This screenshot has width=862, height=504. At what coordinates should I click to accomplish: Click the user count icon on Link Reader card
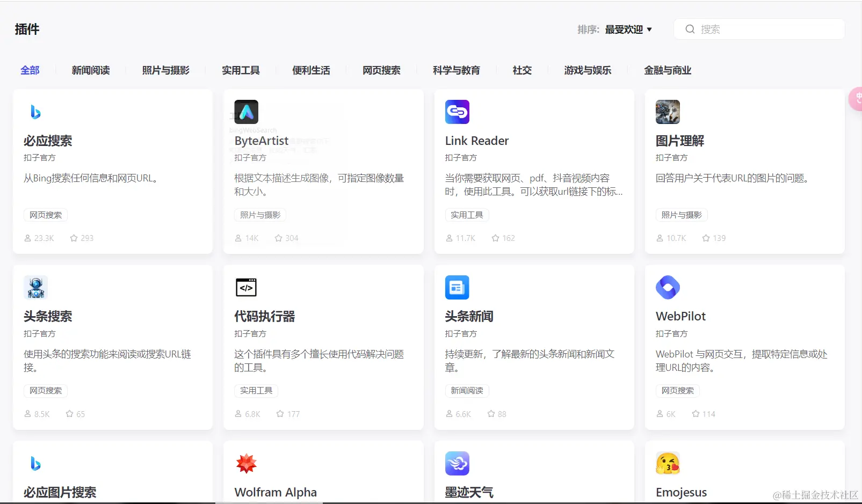(449, 238)
